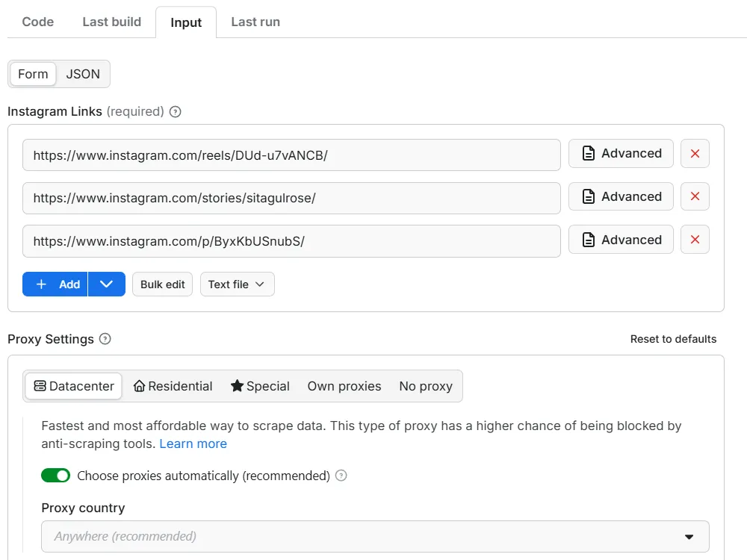The image size is (747, 560).
Task: Show help for automatic proxy selection
Action: coord(341,476)
